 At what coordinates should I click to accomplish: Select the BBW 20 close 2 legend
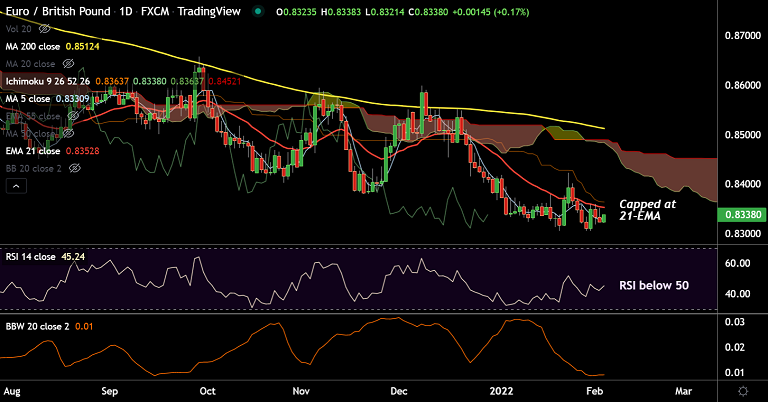coord(37,326)
